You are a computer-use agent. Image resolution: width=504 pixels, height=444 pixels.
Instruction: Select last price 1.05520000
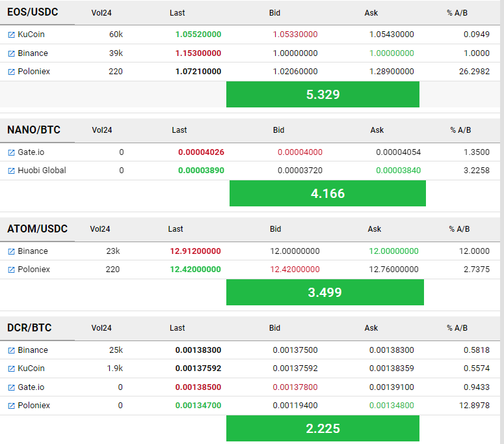coord(198,35)
